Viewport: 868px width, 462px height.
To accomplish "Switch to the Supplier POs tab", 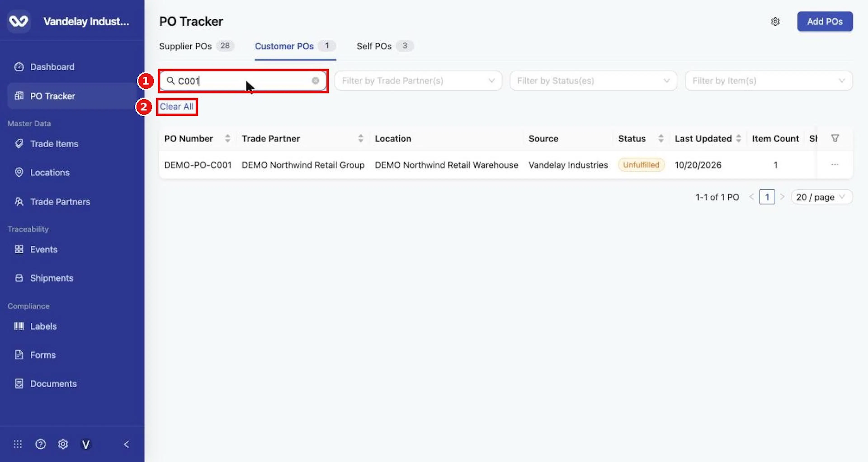I will tap(196, 46).
